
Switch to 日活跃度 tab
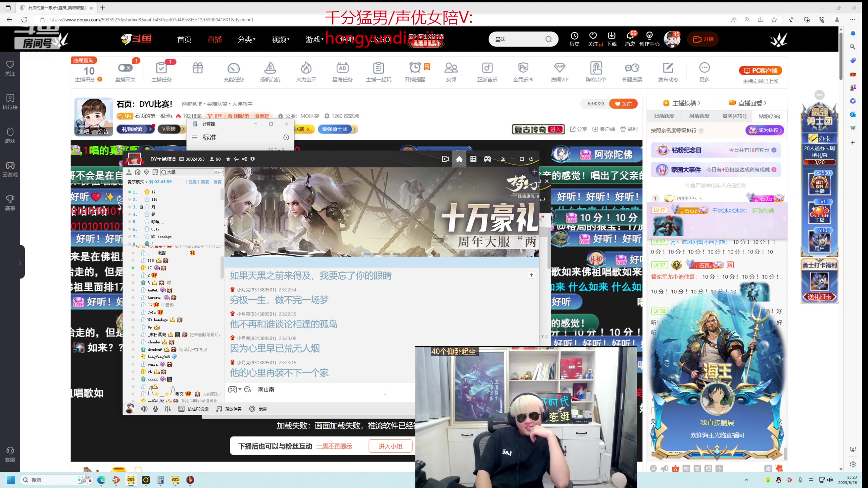pos(664,116)
